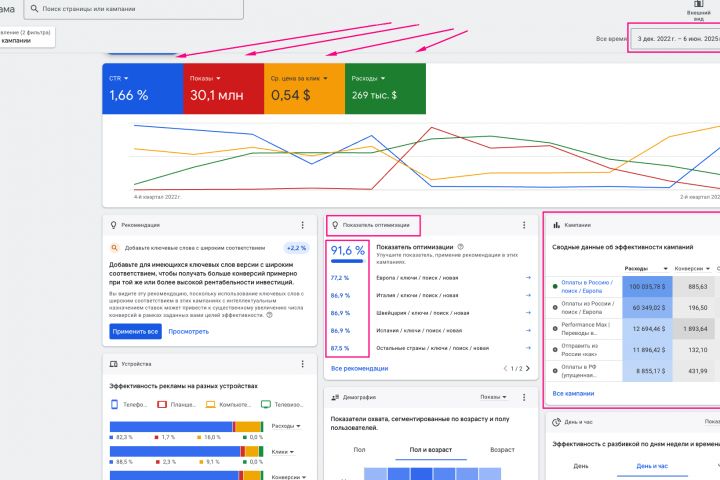
Task: Click the green TV device icon
Action: (266, 404)
